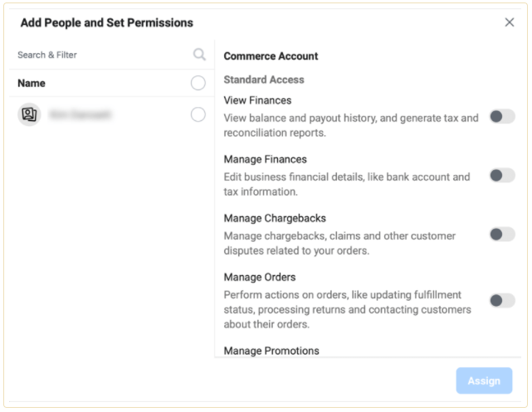Click the Standard Access section label

[x=264, y=80]
